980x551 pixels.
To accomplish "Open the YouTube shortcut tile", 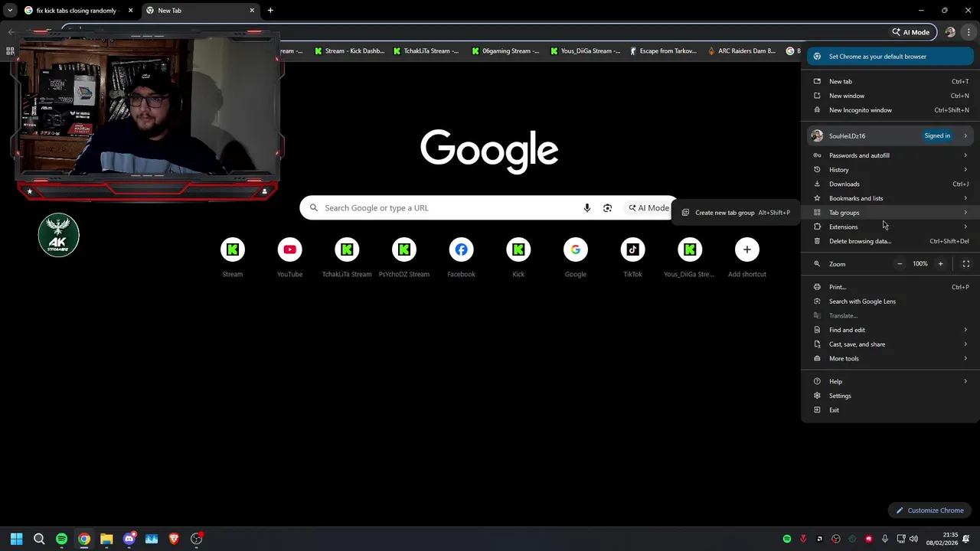I will [x=289, y=258].
